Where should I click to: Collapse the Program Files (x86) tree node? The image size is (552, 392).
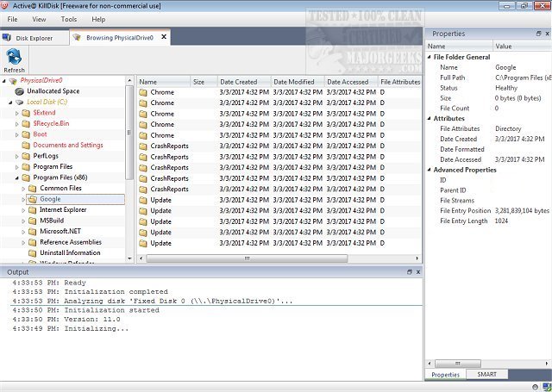(x=17, y=177)
